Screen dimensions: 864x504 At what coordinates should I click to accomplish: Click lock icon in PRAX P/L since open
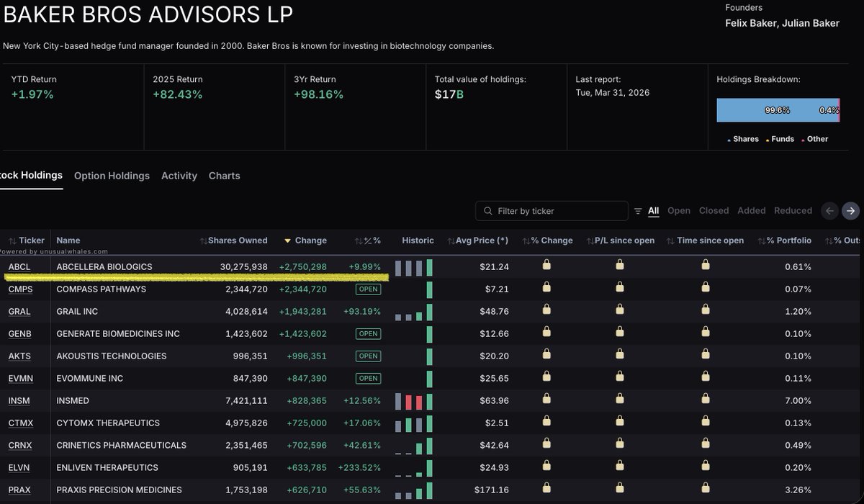point(620,488)
